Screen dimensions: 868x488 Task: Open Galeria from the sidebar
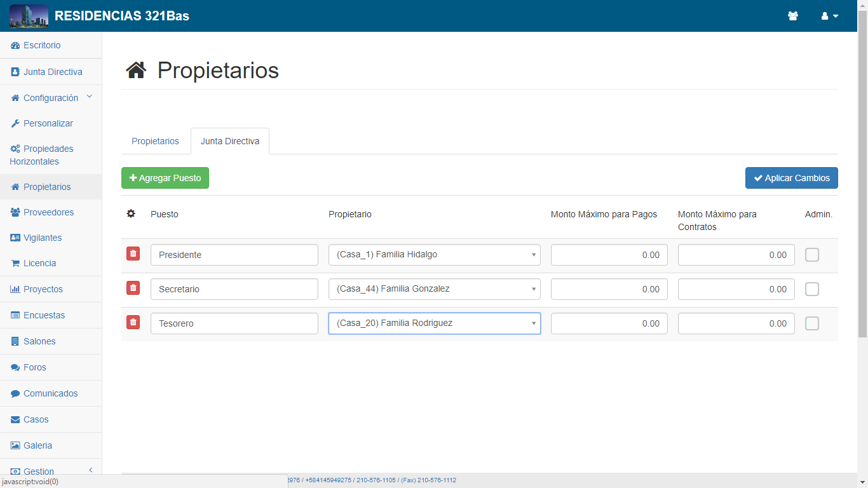(x=37, y=445)
